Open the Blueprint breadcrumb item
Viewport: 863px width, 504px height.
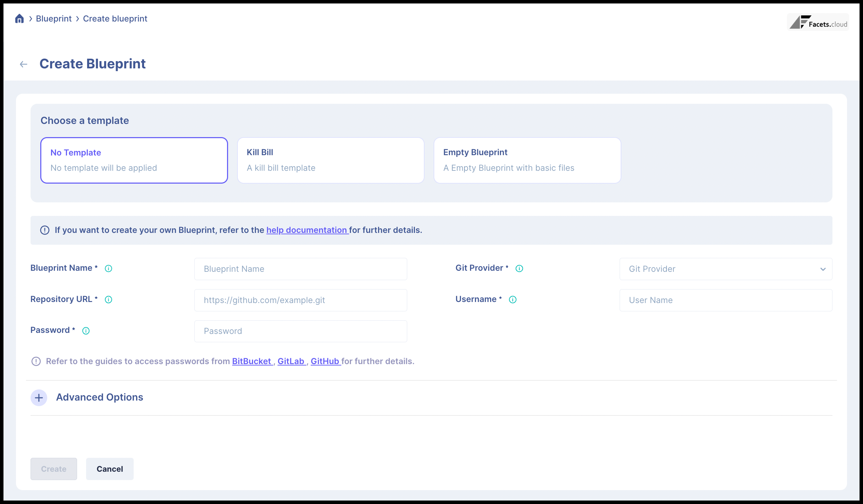click(54, 19)
